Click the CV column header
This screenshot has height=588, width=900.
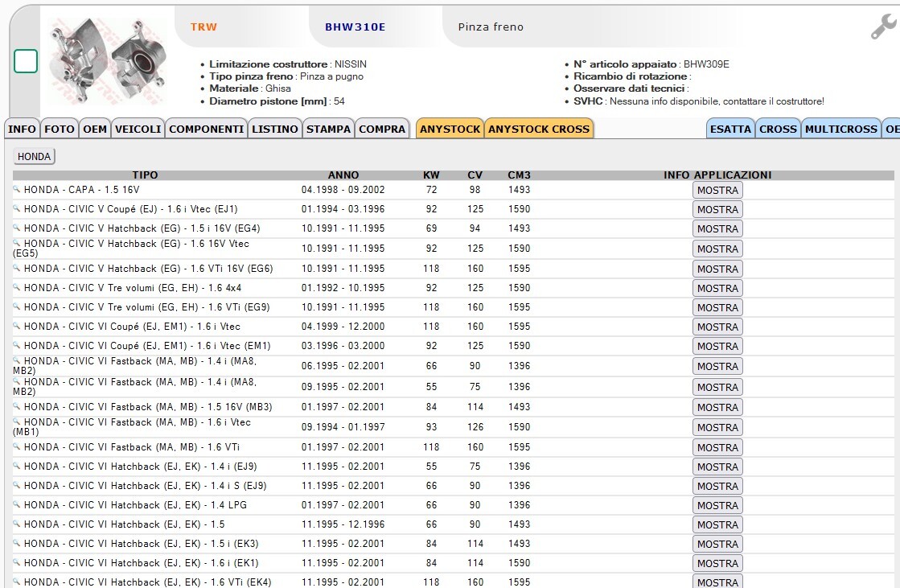pyautogui.click(x=475, y=175)
